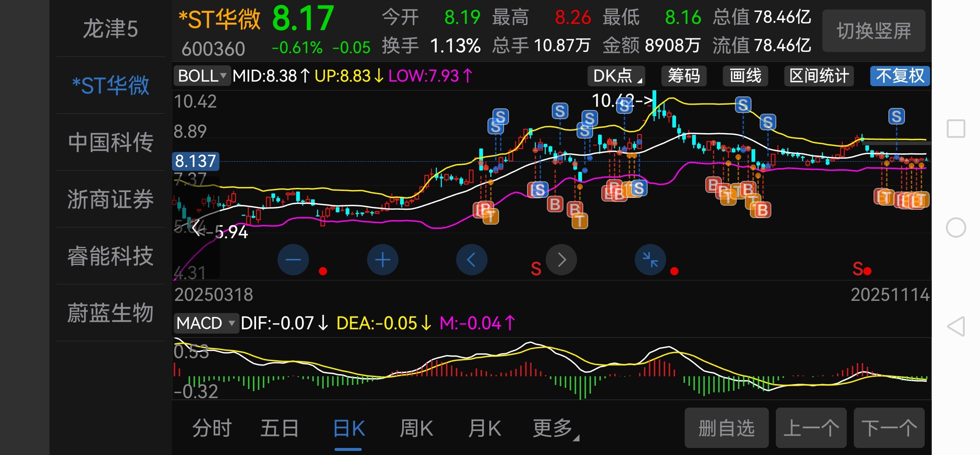Go to next stock with 下一个
This screenshot has height=455, width=980.
pyautogui.click(x=889, y=428)
